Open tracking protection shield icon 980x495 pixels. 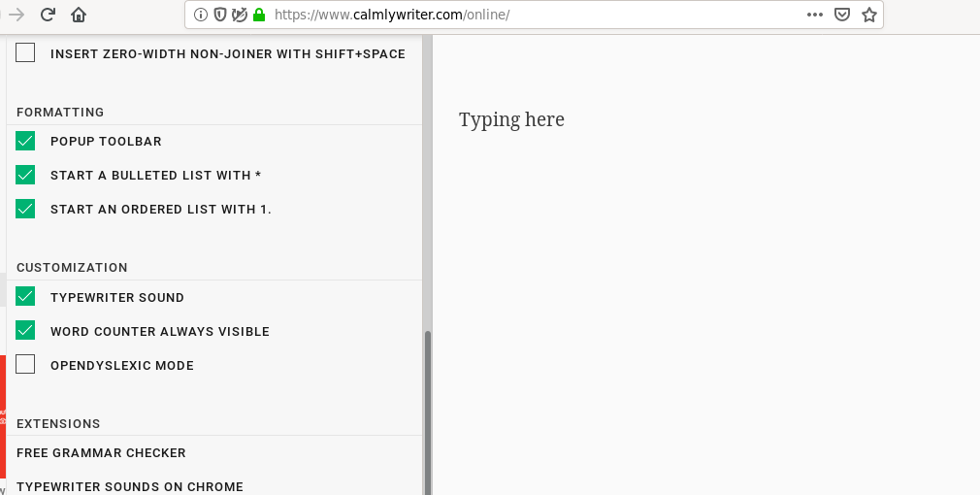(x=220, y=15)
